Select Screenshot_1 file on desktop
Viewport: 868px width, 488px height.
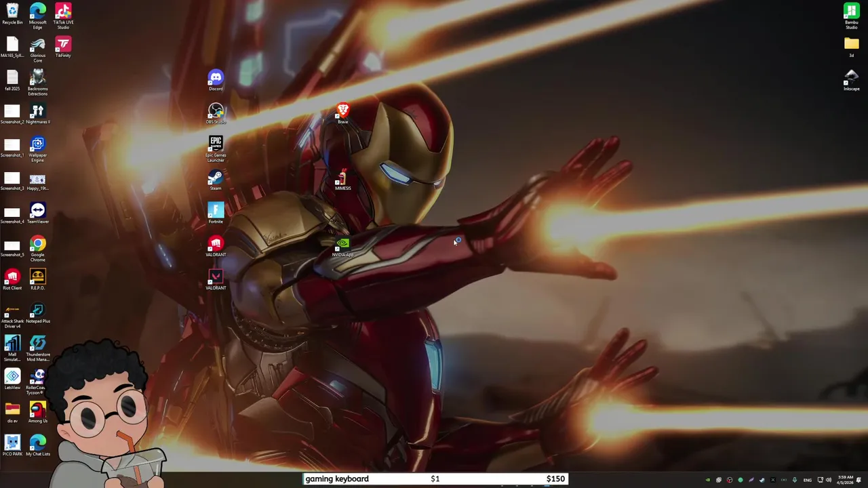tap(12, 146)
